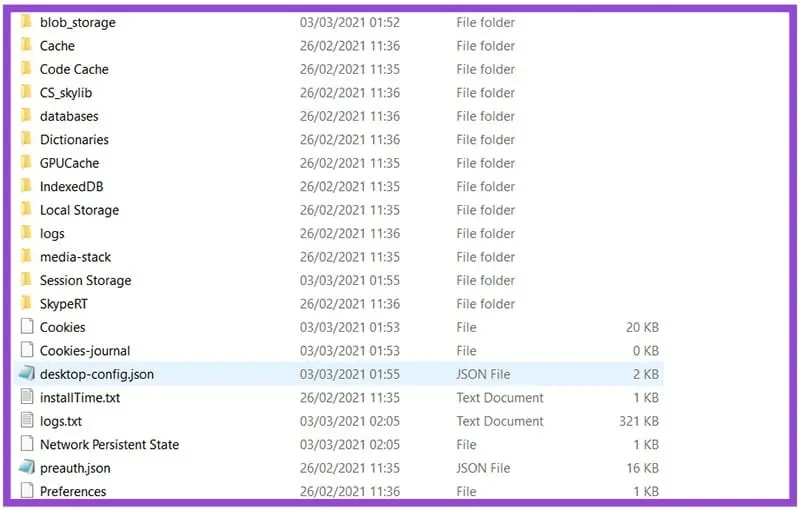Click the blob_storage folder icon

tap(27, 22)
